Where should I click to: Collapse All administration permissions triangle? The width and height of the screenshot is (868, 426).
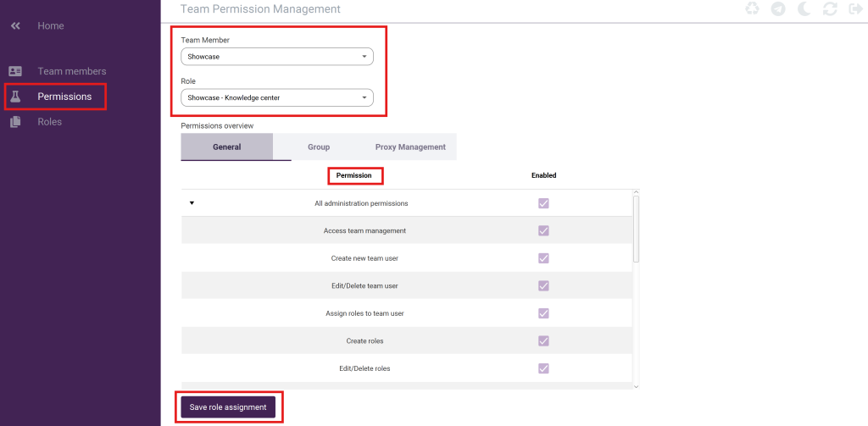[x=192, y=203]
